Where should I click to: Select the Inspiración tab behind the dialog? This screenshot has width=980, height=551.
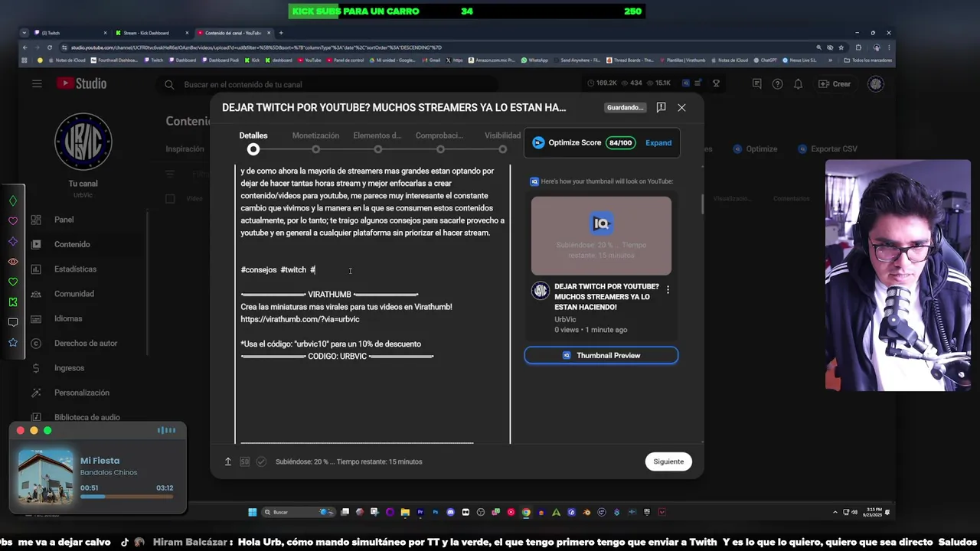[185, 149]
